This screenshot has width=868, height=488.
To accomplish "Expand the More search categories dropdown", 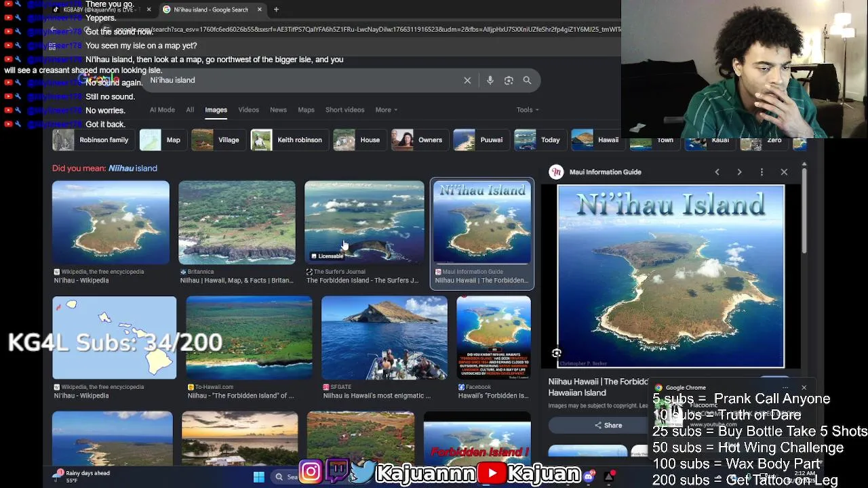I will tap(386, 110).
